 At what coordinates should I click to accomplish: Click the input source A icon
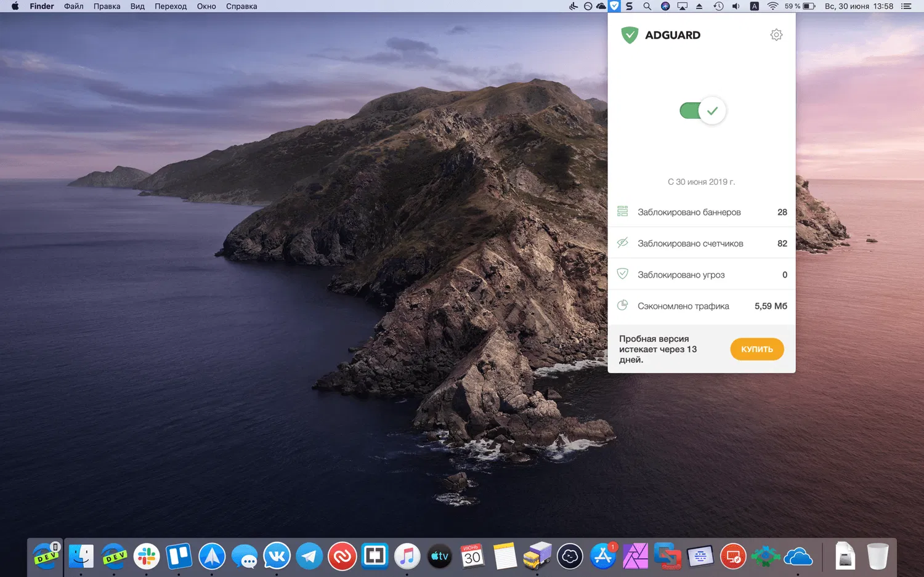754,6
